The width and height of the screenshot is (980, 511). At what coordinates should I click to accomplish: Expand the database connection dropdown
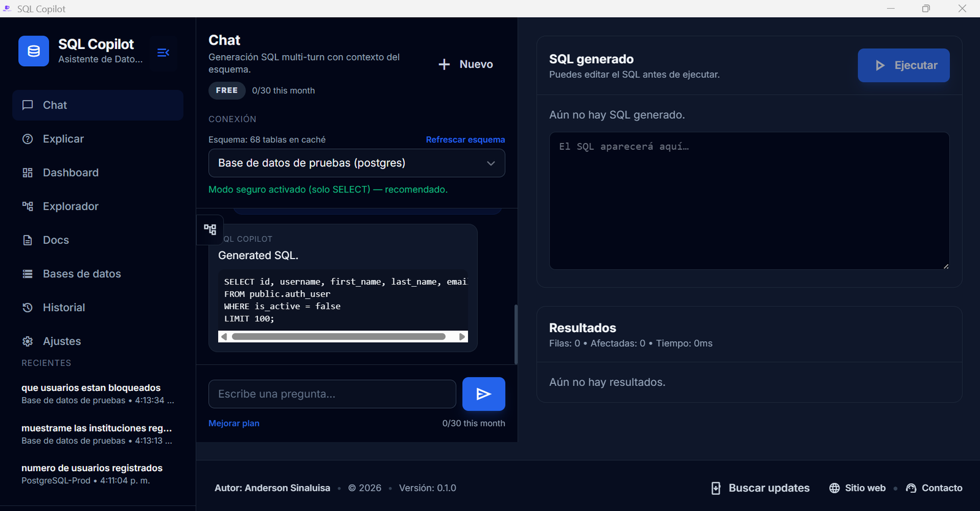pyautogui.click(x=356, y=163)
